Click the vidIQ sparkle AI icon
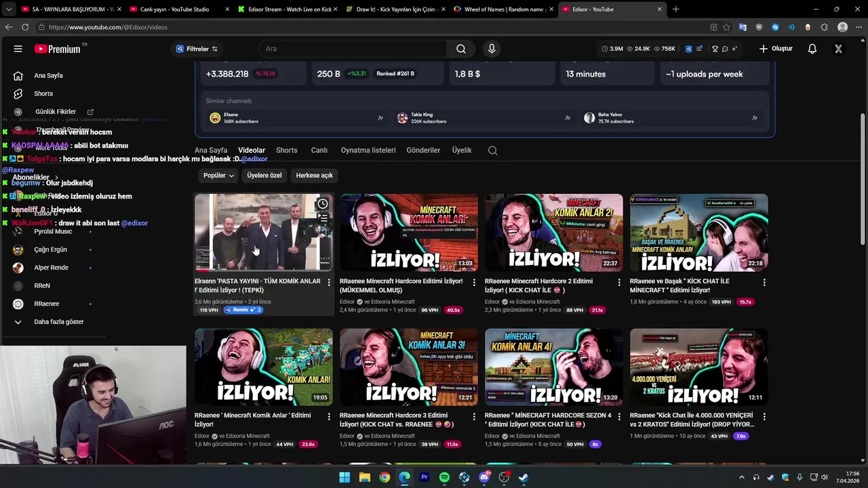The width and height of the screenshot is (868, 488). point(734,49)
